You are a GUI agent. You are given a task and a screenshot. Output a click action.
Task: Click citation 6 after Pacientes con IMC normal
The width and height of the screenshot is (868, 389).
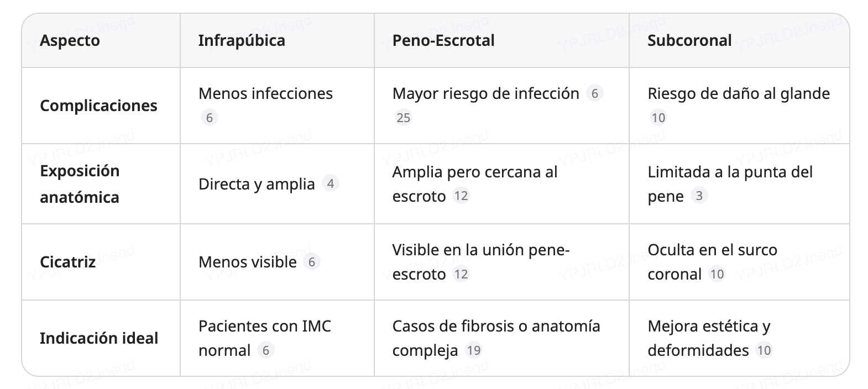[x=266, y=350]
